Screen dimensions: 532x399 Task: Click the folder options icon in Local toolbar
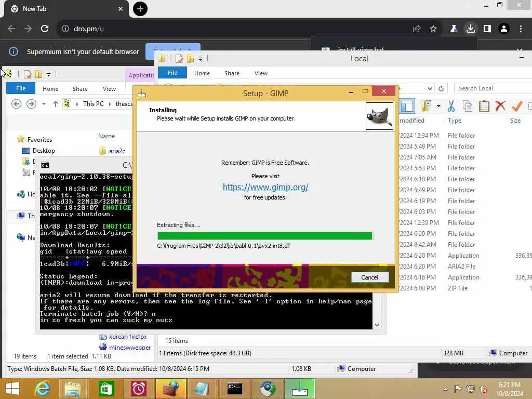(x=426, y=106)
